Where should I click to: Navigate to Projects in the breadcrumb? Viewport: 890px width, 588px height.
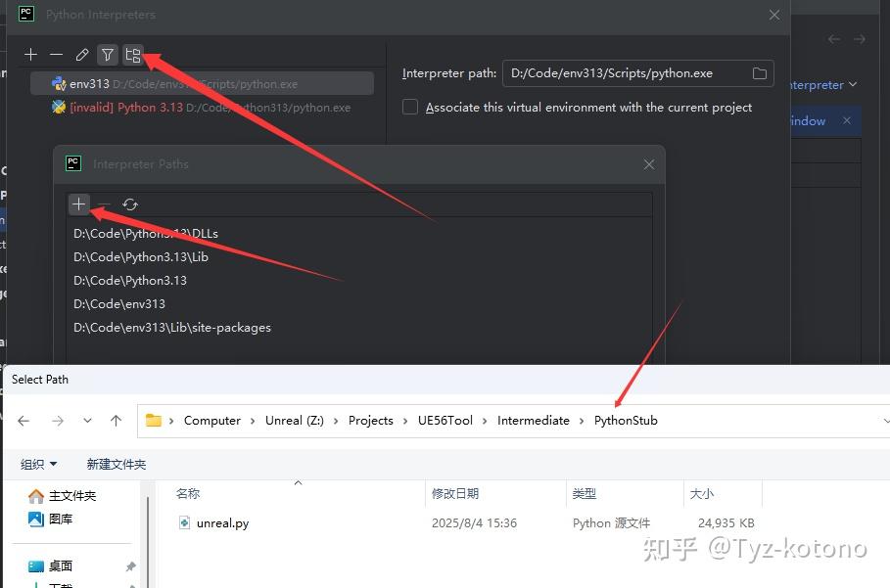point(371,420)
